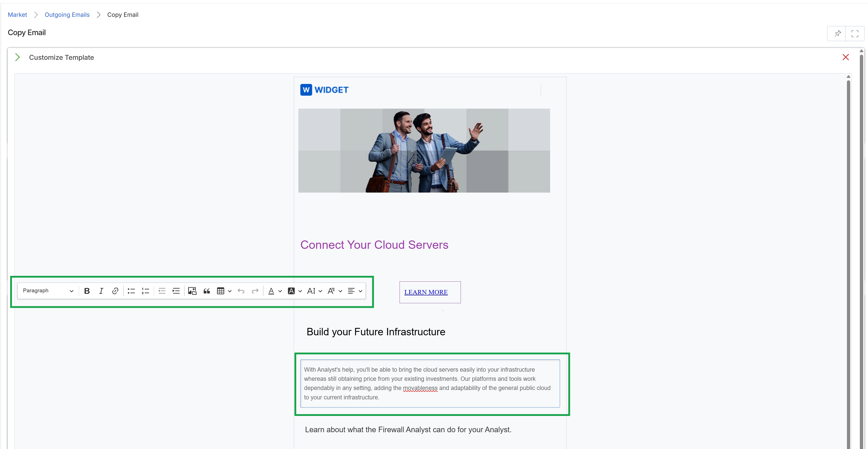Viewport: 868px width, 449px height.
Task: Select the font color tool
Action: click(271, 291)
